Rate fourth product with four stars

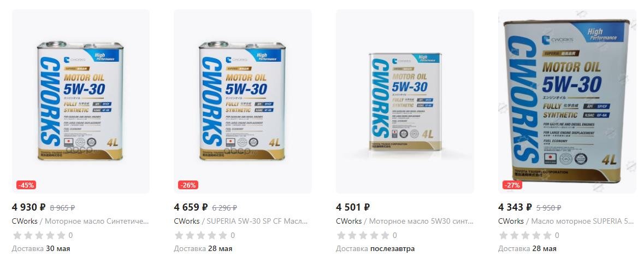coord(536,235)
